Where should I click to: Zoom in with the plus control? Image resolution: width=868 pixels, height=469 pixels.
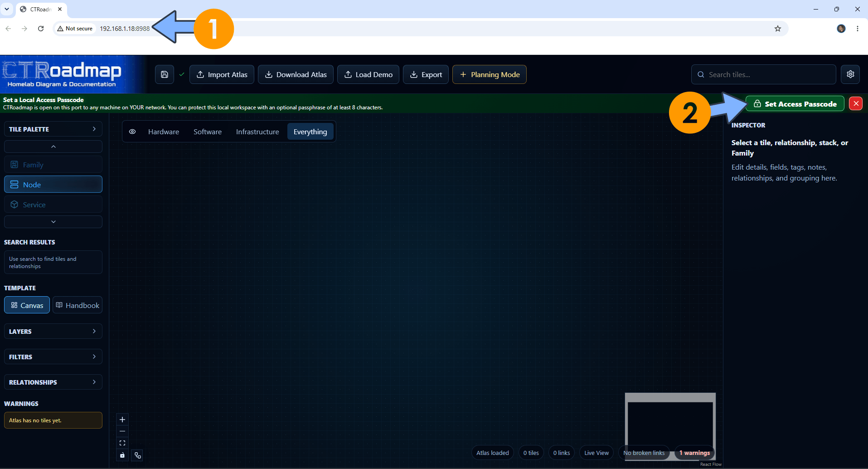coord(122,420)
